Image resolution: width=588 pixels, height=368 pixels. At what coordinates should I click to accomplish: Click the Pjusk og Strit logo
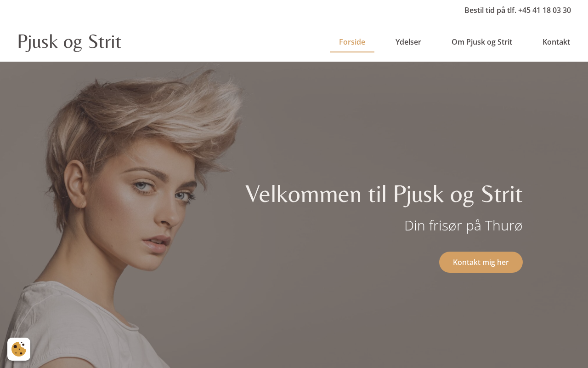(69, 42)
